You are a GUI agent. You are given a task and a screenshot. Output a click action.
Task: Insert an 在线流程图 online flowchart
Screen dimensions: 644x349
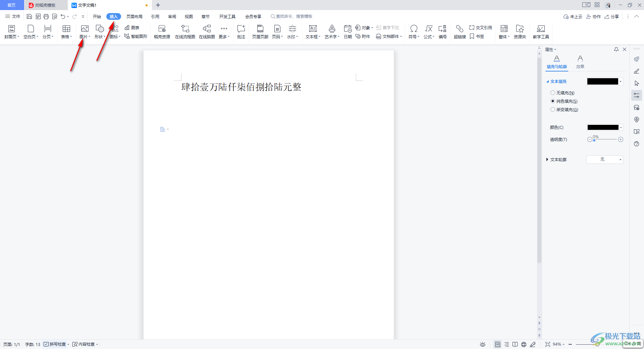(185, 32)
